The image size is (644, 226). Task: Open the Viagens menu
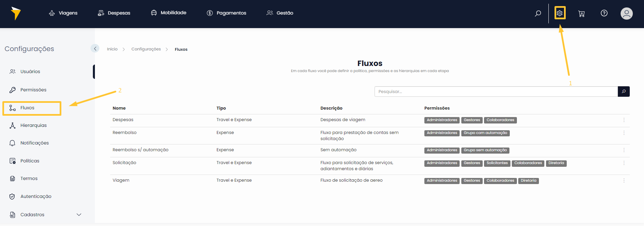[x=63, y=13]
